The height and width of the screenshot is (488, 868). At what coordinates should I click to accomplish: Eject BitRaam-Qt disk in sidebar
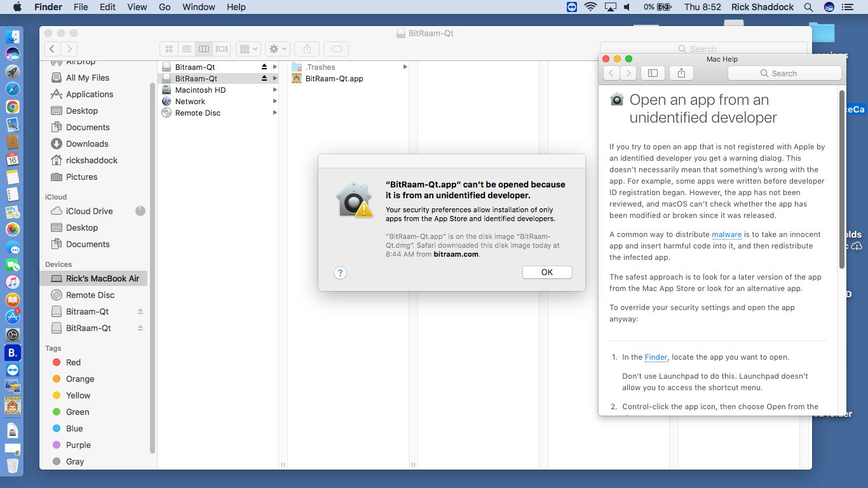[x=140, y=329]
